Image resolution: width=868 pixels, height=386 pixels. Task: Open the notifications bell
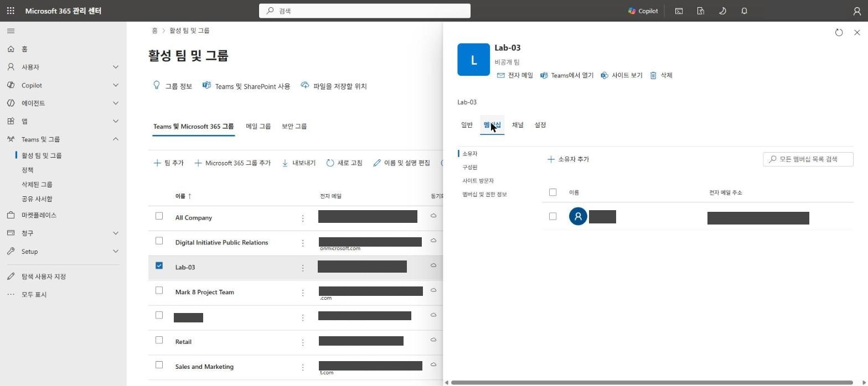tap(744, 11)
